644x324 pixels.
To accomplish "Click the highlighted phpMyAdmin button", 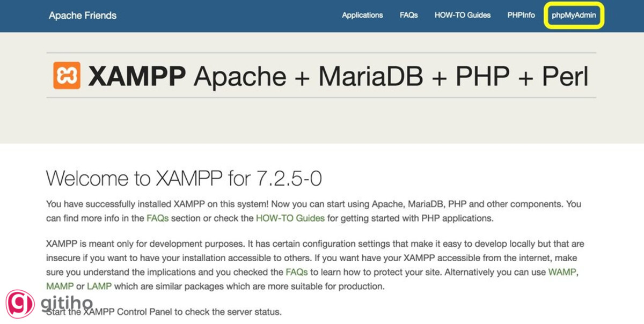I will tap(574, 15).
